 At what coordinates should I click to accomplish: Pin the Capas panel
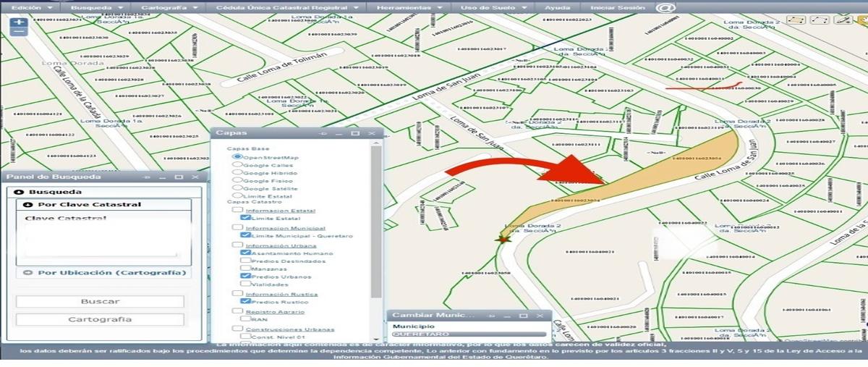pos(323,134)
